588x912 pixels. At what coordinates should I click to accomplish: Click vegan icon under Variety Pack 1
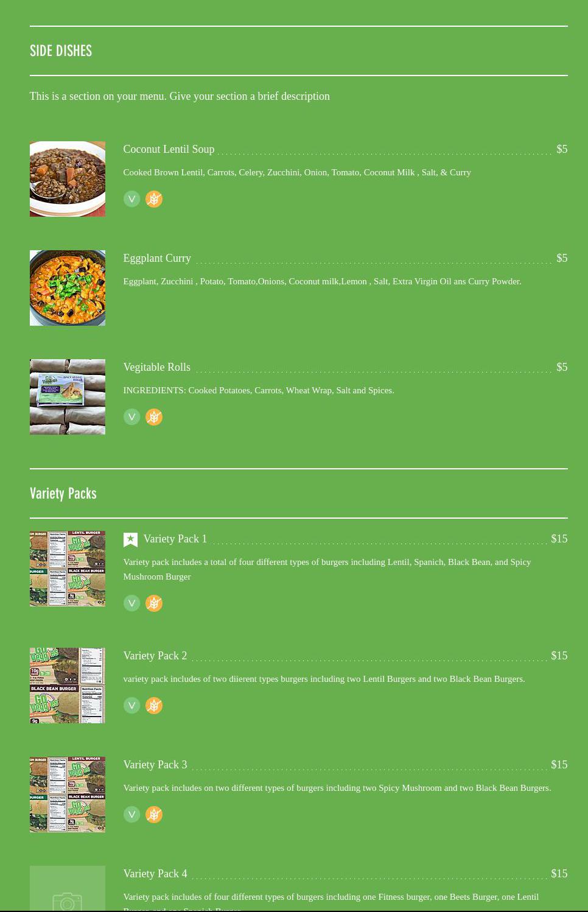click(131, 603)
